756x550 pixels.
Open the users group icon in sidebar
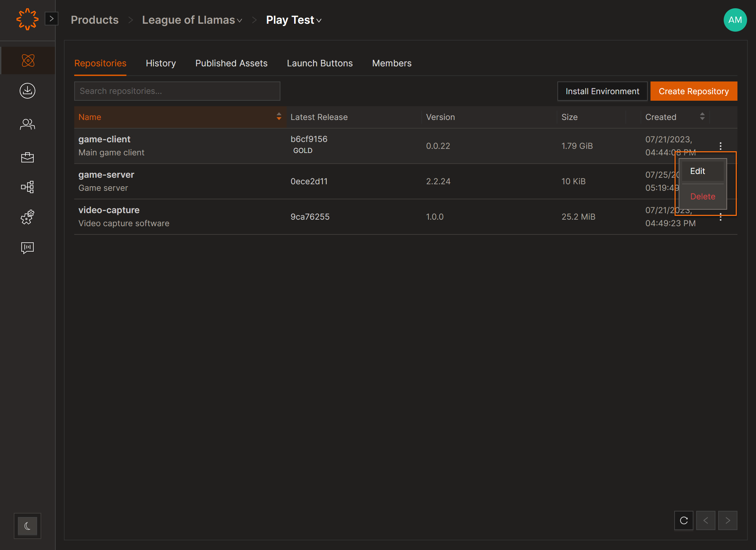coord(27,124)
